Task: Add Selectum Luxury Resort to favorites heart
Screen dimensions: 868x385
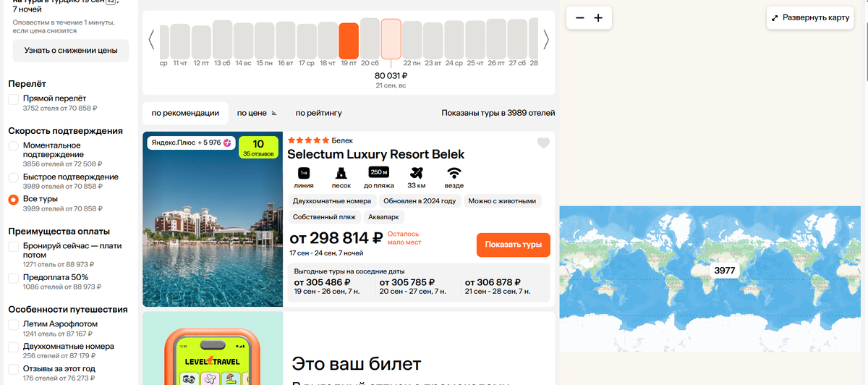Action: (543, 143)
